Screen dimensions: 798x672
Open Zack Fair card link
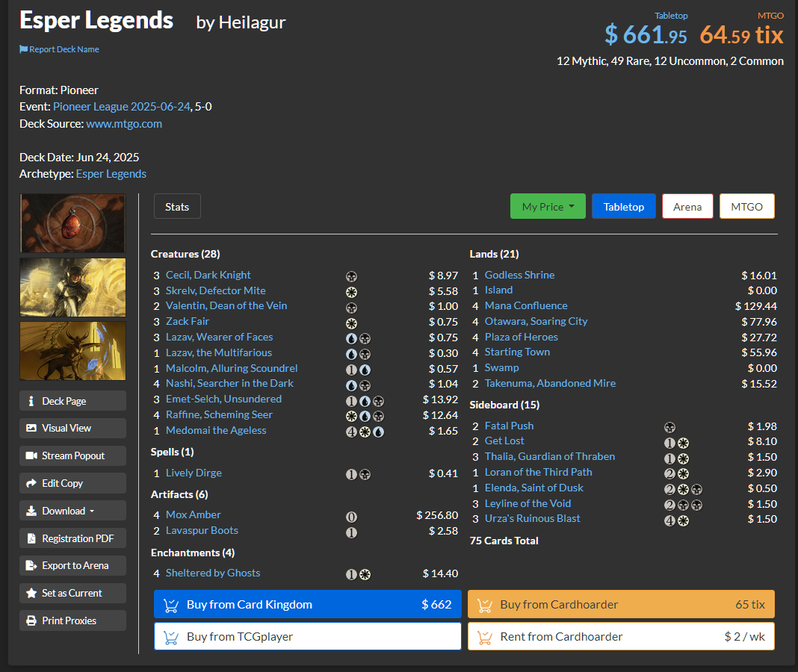pos(188,322)
